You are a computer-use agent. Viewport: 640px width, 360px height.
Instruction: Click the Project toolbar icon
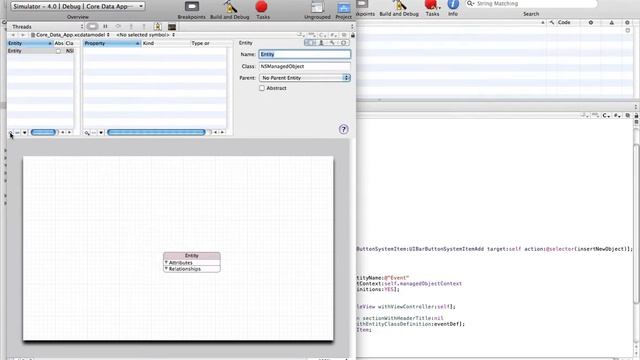[344, 7]
